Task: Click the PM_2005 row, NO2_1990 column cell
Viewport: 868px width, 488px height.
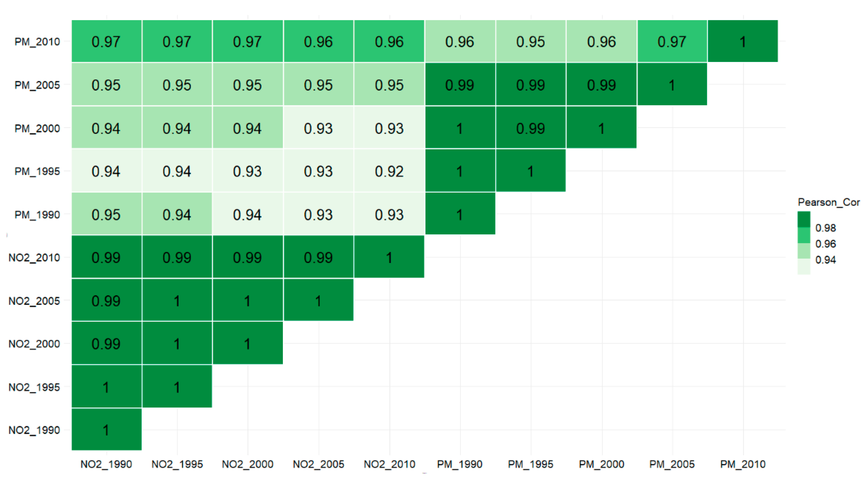Action: [x=107, y=85]
